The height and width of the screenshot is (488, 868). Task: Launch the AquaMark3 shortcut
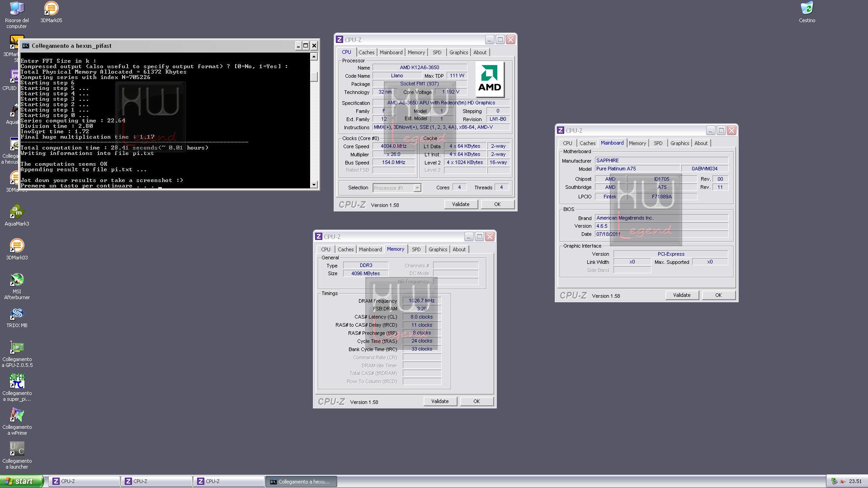[x=17, y=216]
